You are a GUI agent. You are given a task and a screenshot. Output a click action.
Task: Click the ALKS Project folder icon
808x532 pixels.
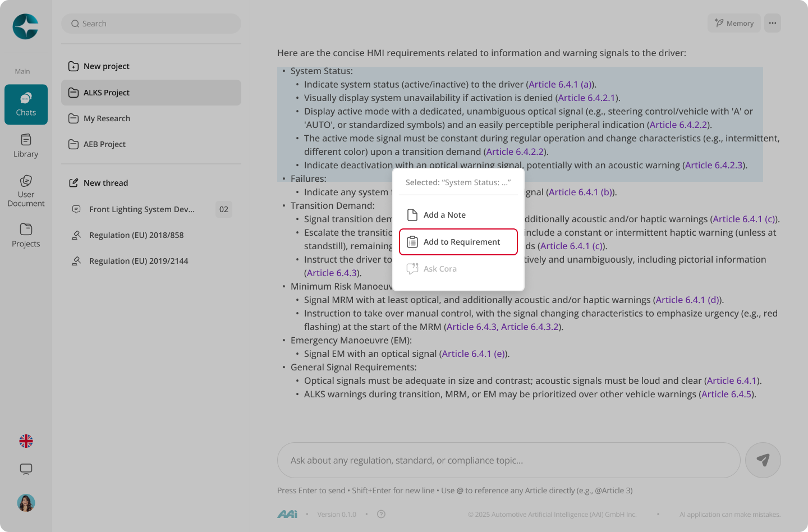pos(74,93)
